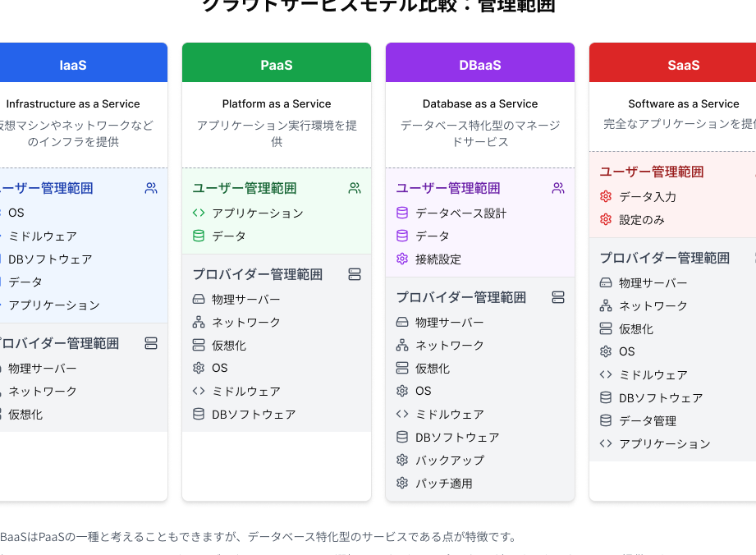Click the database icon next to データベース設計

click(402, 213)
